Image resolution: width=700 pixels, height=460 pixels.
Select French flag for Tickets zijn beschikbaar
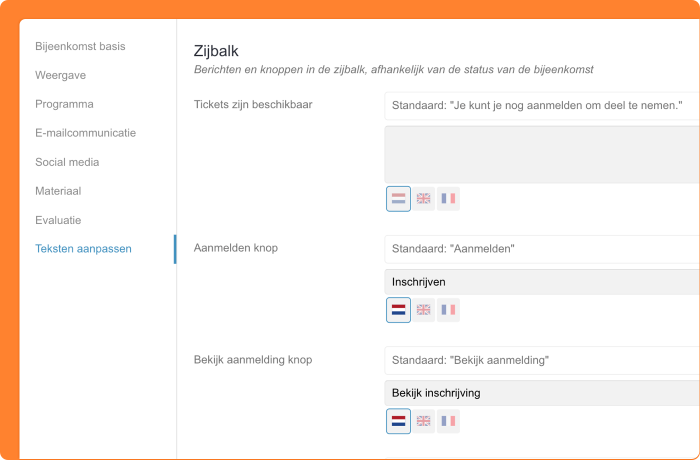point(448,199)
